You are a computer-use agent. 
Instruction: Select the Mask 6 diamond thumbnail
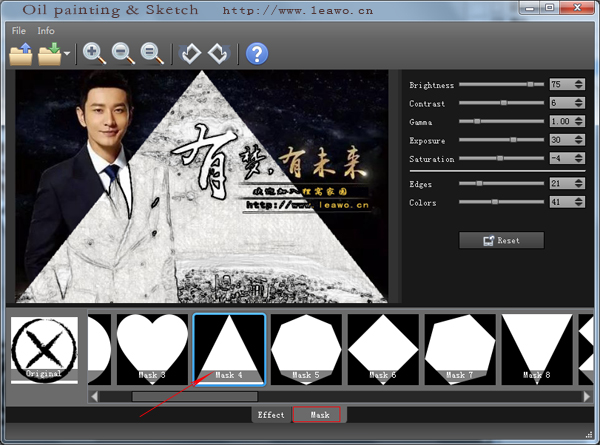383,350
